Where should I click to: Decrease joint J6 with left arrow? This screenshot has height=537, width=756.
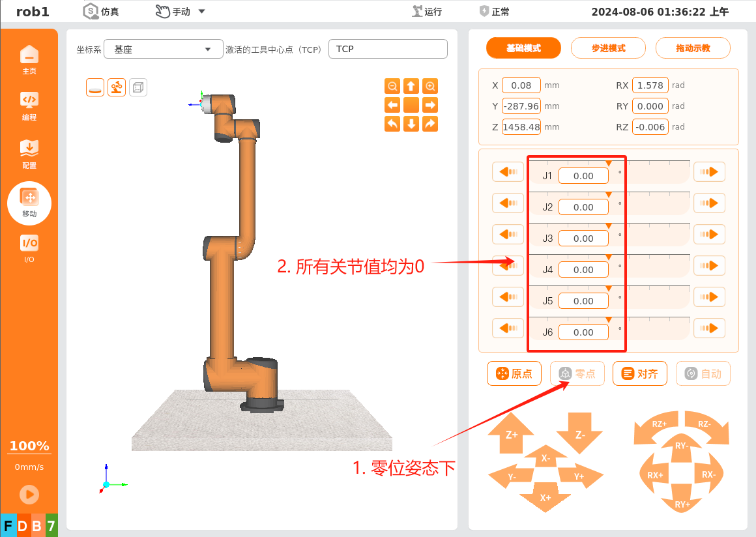pos(508,328)
